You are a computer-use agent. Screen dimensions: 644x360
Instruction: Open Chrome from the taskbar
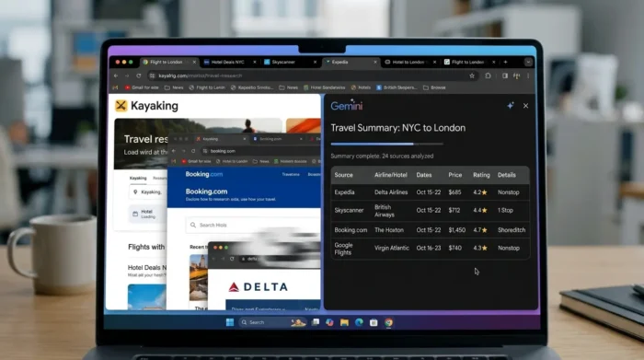tap(388, 322)
